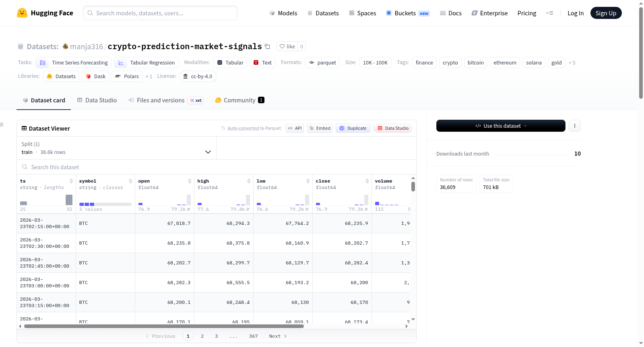Select the finance tag
The image size is (644, 347).
pos(424,62)
